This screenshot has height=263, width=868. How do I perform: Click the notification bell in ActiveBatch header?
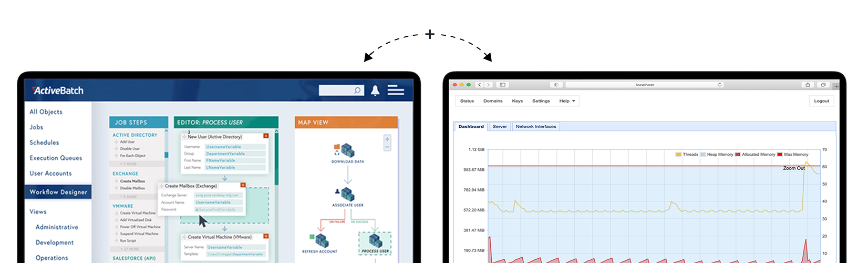pyautogui.click(x=375, y=90)
